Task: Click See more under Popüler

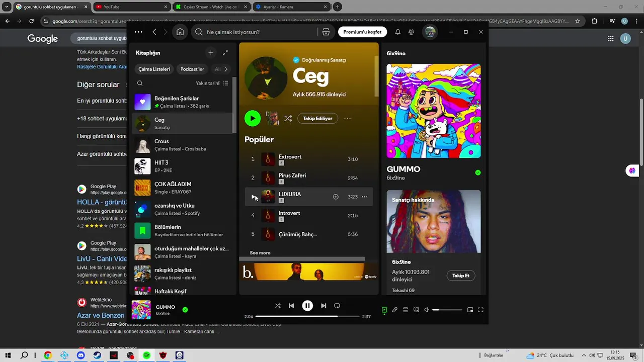Action: pos(260,253)
